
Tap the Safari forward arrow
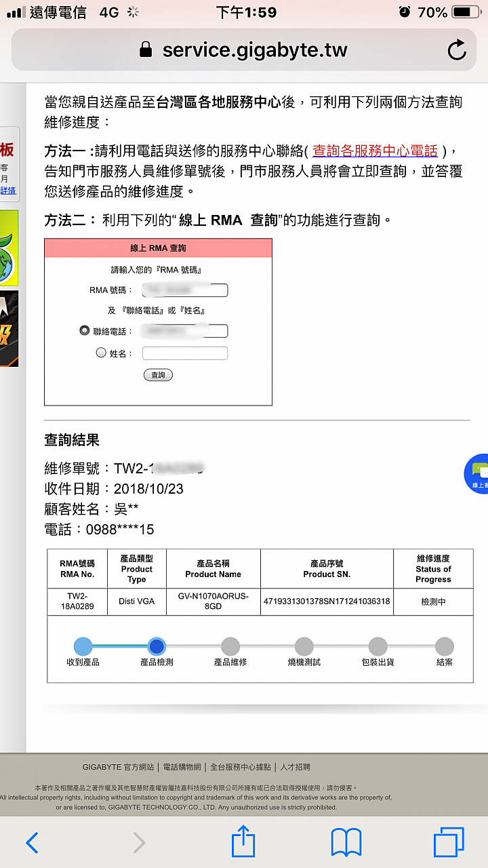(139, 843)
